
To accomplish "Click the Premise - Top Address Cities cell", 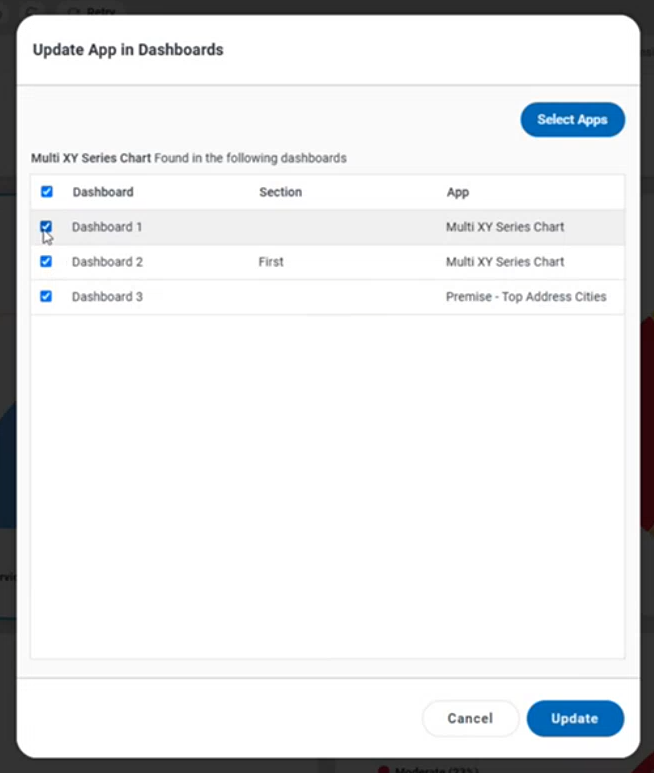I will (x=526, y=297).
